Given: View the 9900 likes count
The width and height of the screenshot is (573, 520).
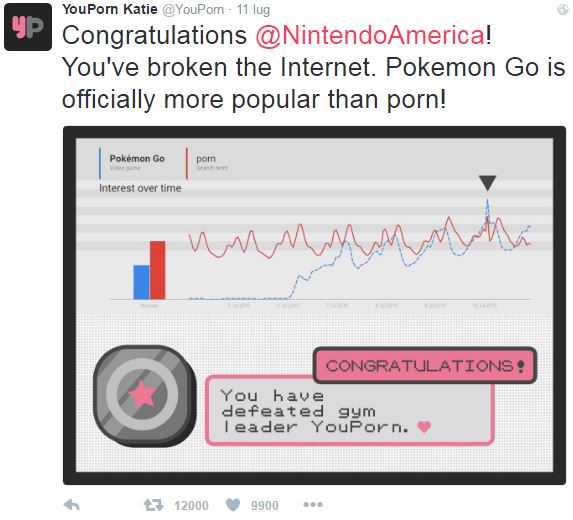Looking at the screenshot, I should pyautogui.click(x=265, y=506).
